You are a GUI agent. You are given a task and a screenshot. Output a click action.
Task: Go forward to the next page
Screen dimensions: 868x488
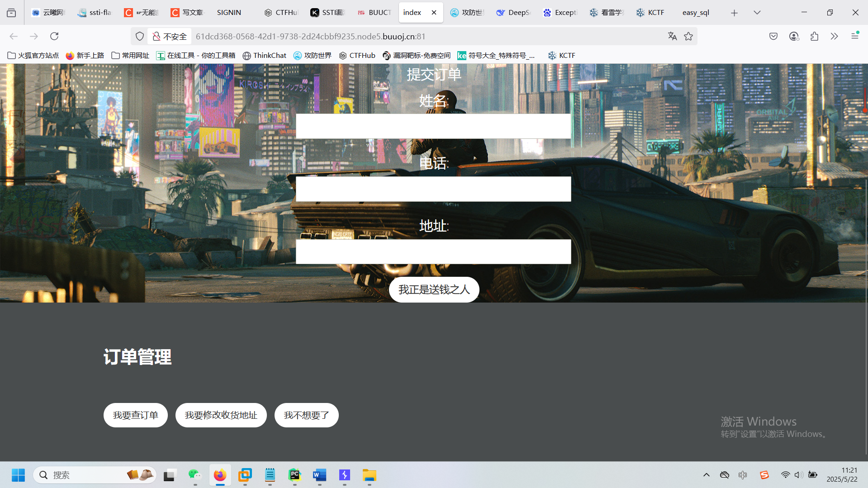34,36
